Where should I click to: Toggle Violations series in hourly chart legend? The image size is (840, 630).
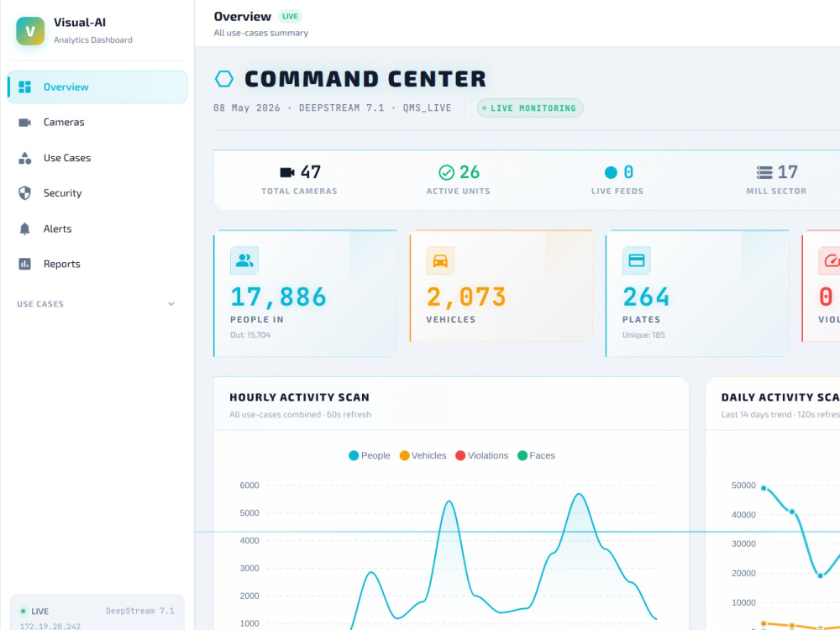(481, 455)
